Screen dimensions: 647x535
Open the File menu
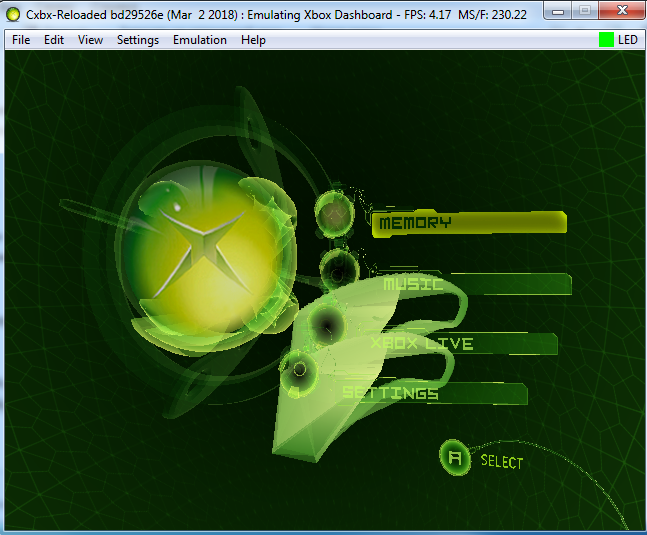click(x=21, y=40)
